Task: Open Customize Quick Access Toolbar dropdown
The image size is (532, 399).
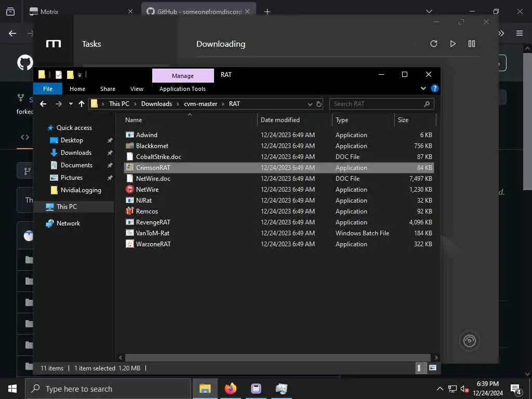Action: pyautogui.click(x=79, y=75)
